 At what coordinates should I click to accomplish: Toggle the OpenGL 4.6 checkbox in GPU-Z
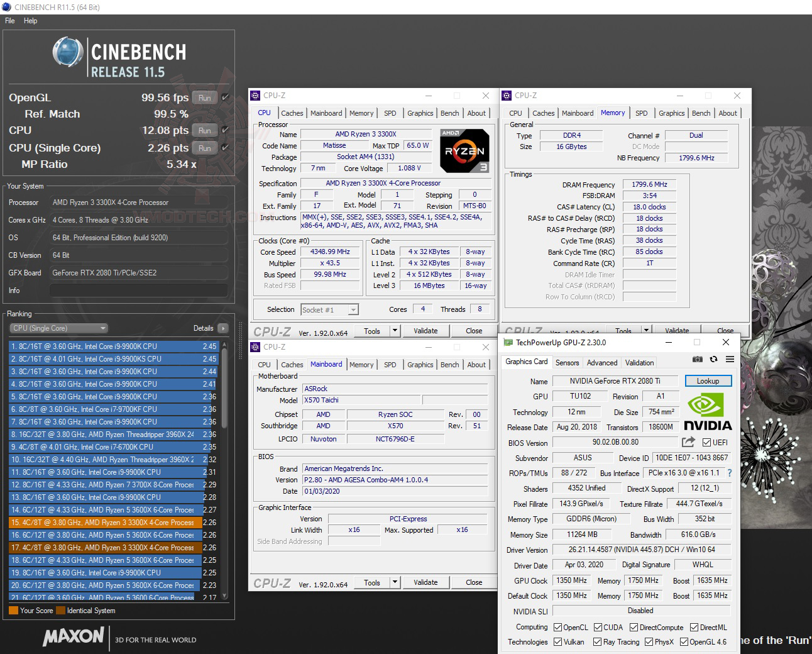(684, 642)
